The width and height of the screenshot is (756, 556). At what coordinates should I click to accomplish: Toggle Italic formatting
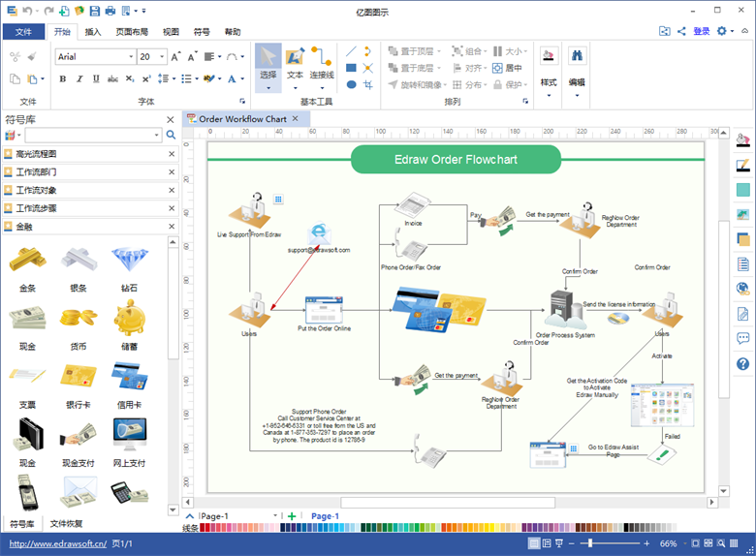[x=79, y=78]
